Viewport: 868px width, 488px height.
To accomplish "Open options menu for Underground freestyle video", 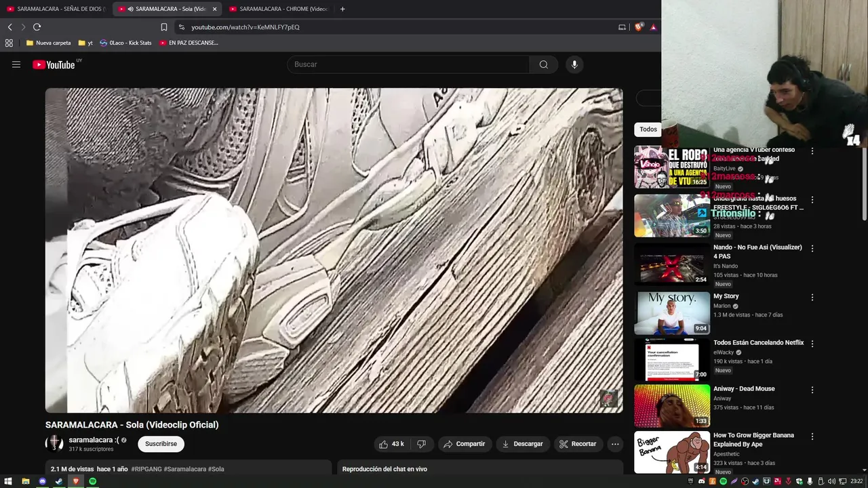I will pos(812,200).
